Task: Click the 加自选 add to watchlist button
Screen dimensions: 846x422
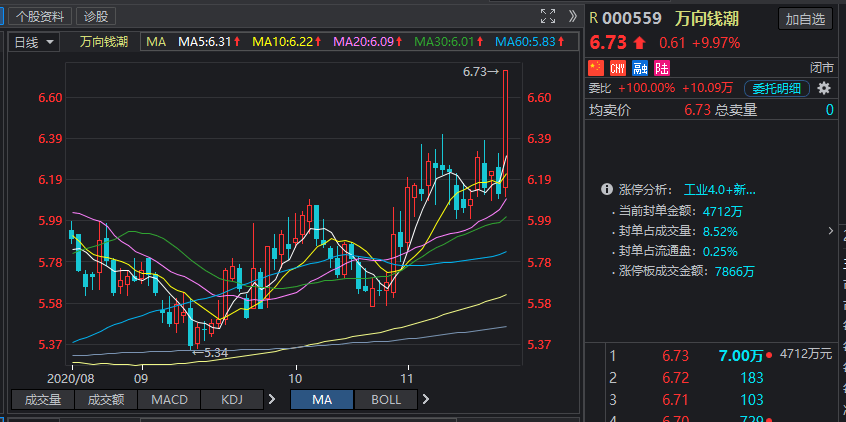Action: coord(805,18)
